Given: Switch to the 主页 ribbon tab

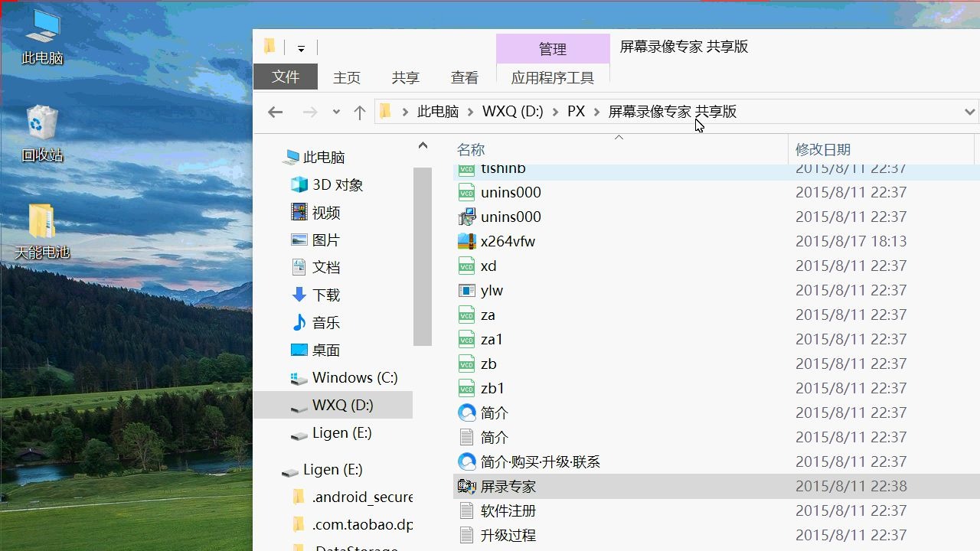Looking at the screenshot, I should (347, 78).
